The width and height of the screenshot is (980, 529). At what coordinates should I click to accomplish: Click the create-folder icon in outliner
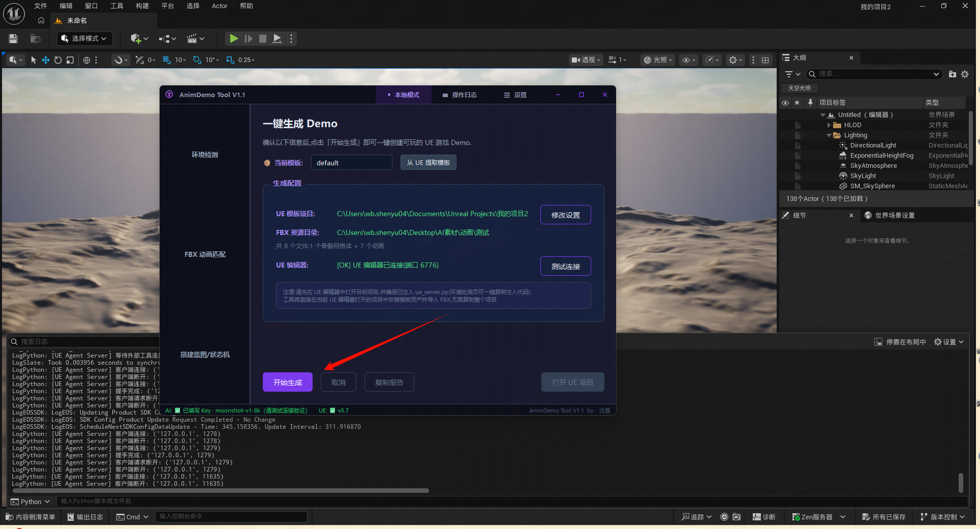952,74
